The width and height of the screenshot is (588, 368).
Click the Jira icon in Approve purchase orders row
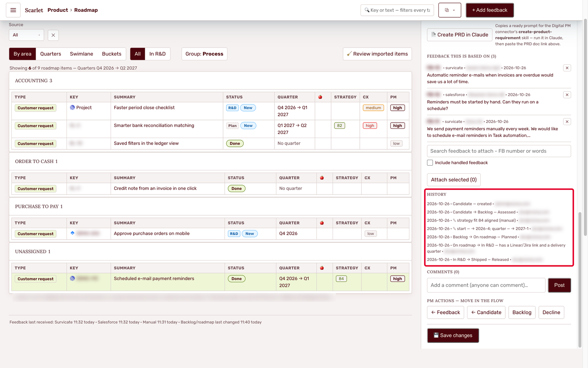point(72,233)
